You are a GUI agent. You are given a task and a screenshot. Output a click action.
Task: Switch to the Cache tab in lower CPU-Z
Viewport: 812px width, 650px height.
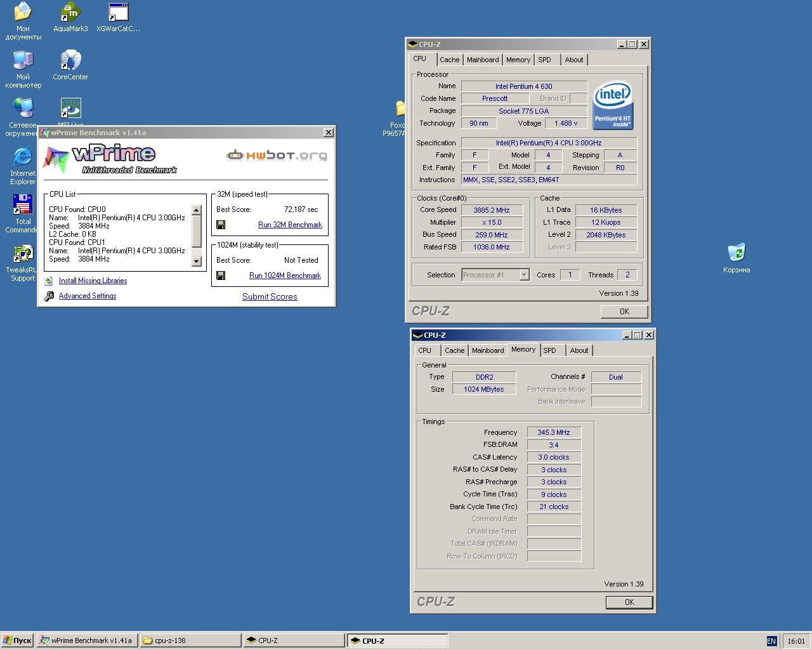point(454,350)
